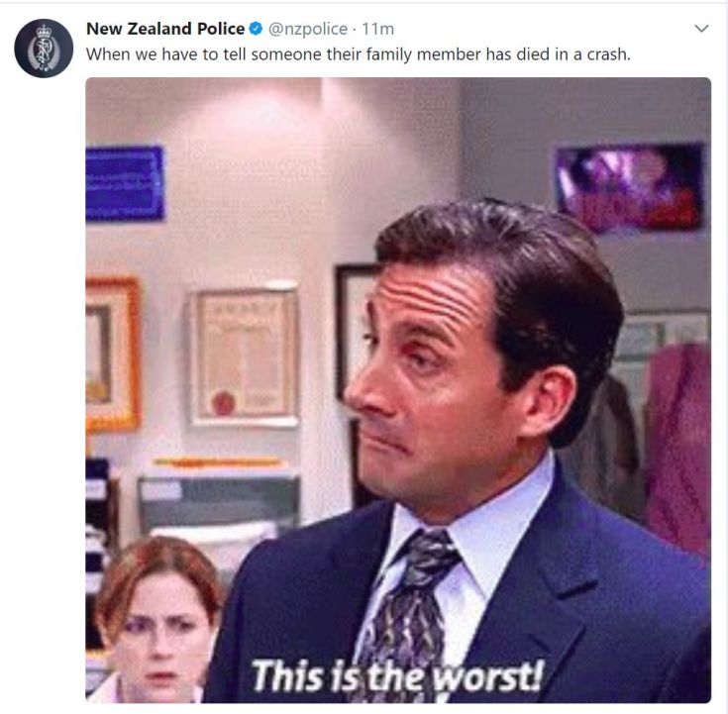Click the purple poster on the wall

pos(631,187)
